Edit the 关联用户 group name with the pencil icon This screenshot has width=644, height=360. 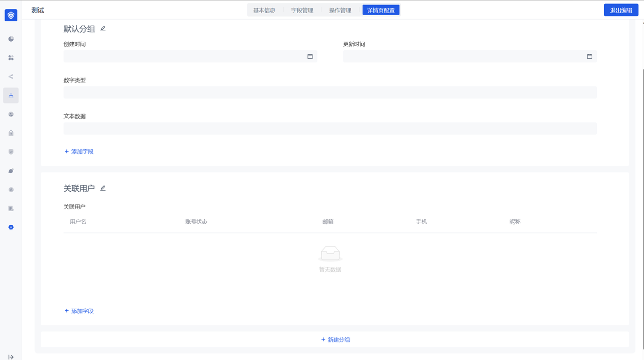click(x=103, y=188)
